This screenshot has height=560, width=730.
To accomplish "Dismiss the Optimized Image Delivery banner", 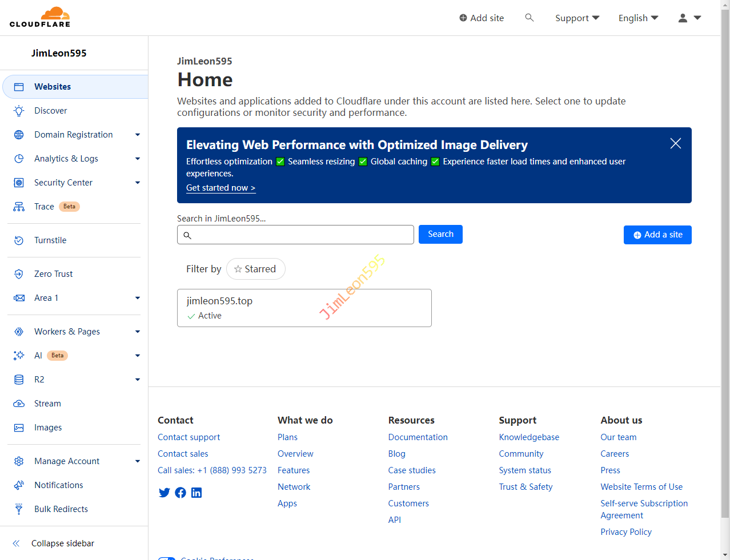I will coord(675,144).
